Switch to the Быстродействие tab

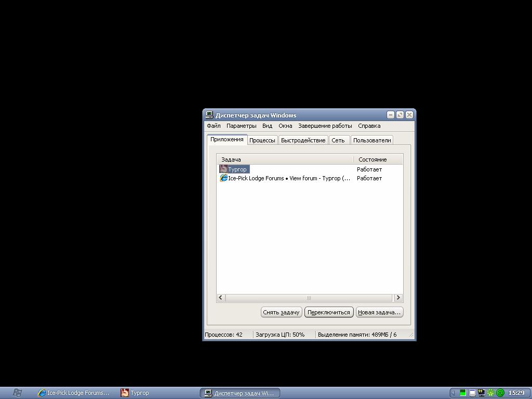click(303, 140)
